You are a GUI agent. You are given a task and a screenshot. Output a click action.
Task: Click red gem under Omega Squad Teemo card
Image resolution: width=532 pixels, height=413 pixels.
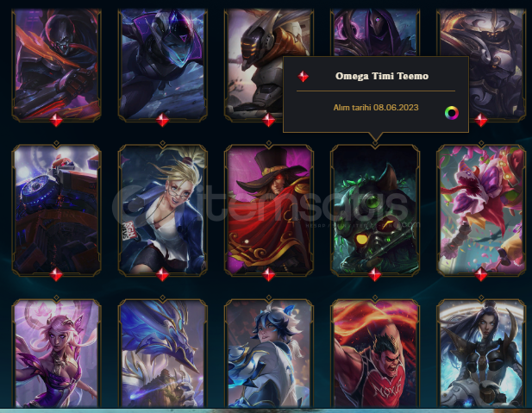click(374, 274)
